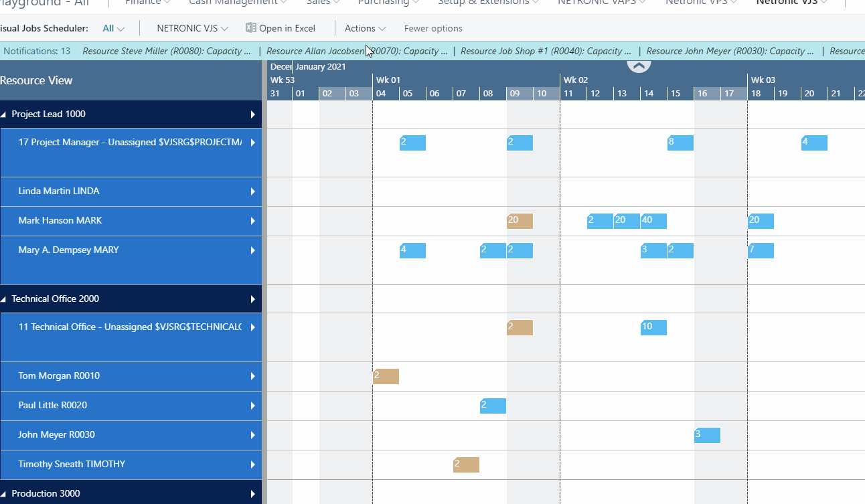Click the arrow on the 17 Project Manager row
Viewport: 865px width, 504px height.
(x=253, y=143)
